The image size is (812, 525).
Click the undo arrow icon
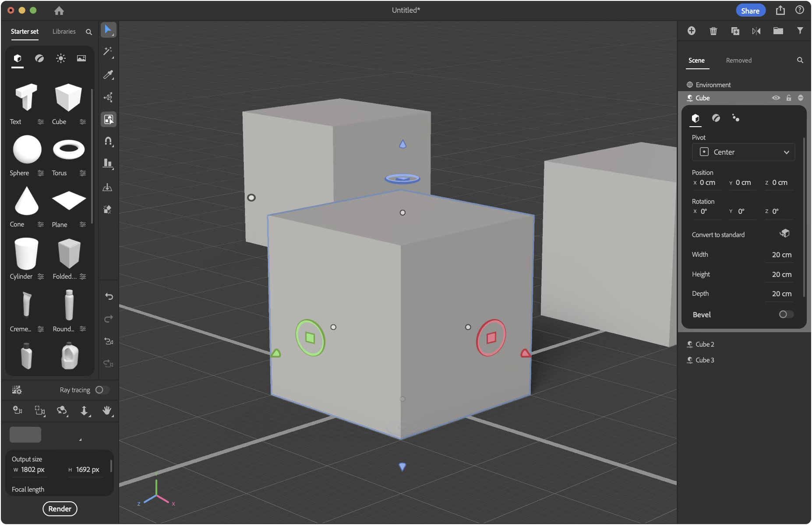pos(109,297)
